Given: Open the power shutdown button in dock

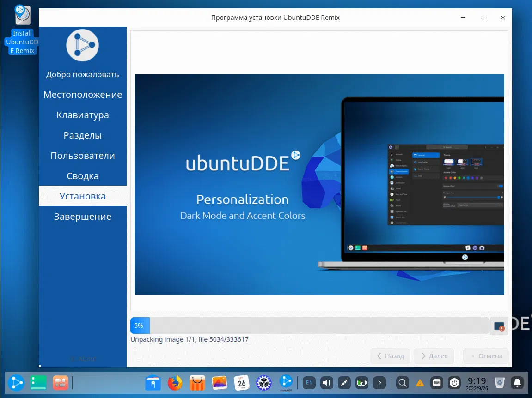Looking at the screenshot, I should tap(454, 383).
